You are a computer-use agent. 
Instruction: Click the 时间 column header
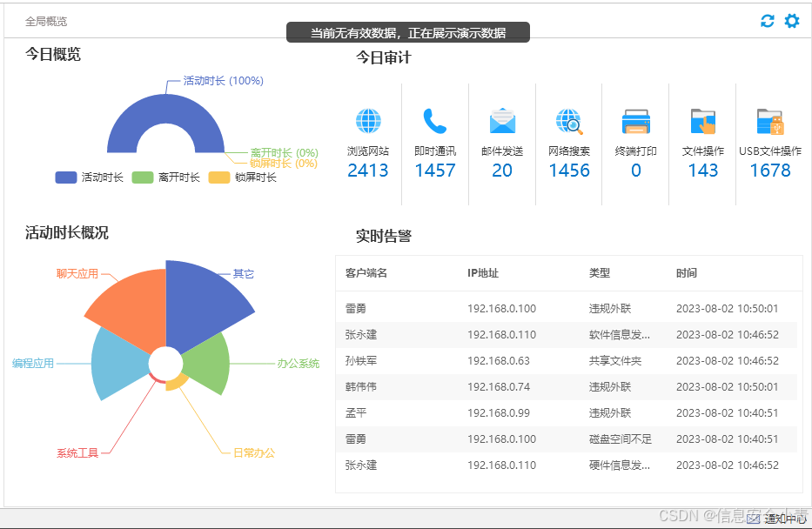(686, 273)
